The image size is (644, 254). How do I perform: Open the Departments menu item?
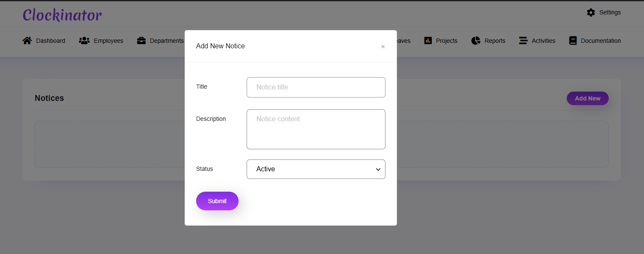[160, 41]
